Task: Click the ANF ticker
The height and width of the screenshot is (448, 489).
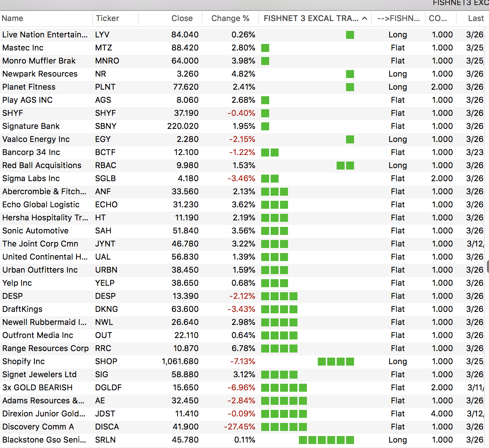Action: [103, 192]
